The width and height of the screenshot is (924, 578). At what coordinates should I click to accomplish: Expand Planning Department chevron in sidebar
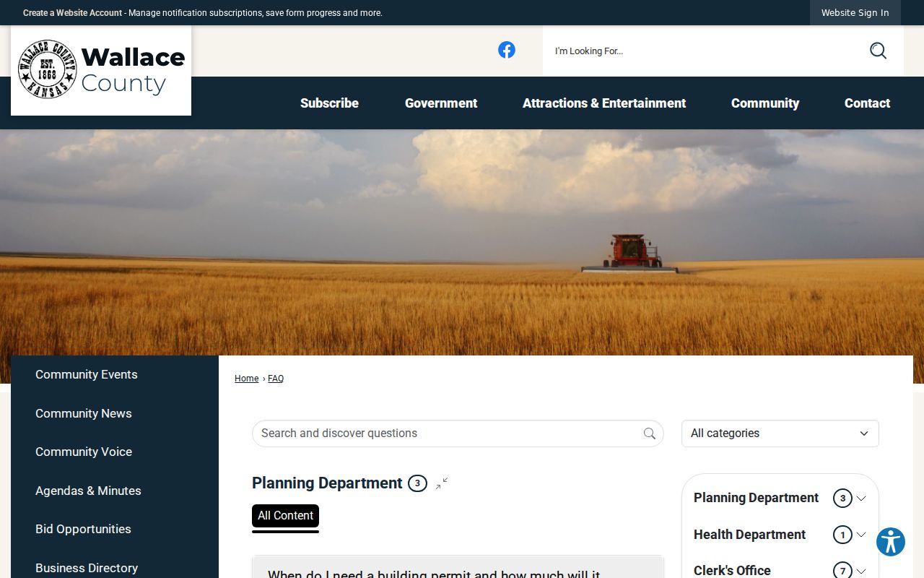(861, 499)
